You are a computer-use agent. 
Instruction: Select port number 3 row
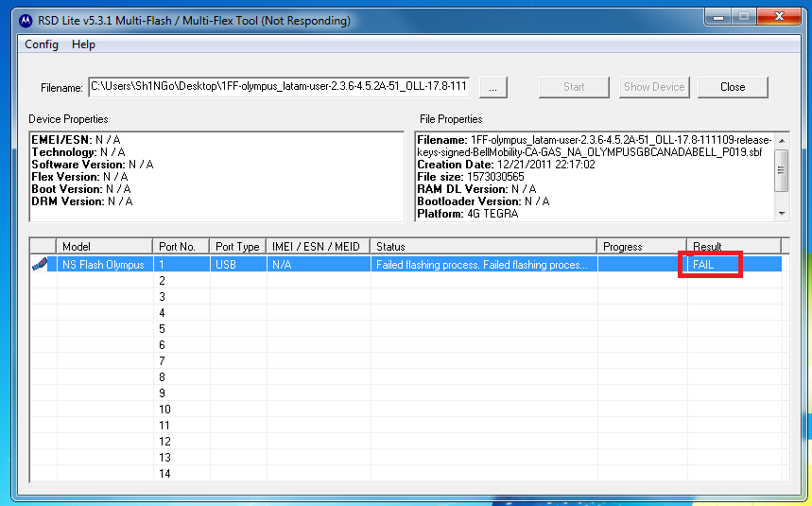coord(409,296)
